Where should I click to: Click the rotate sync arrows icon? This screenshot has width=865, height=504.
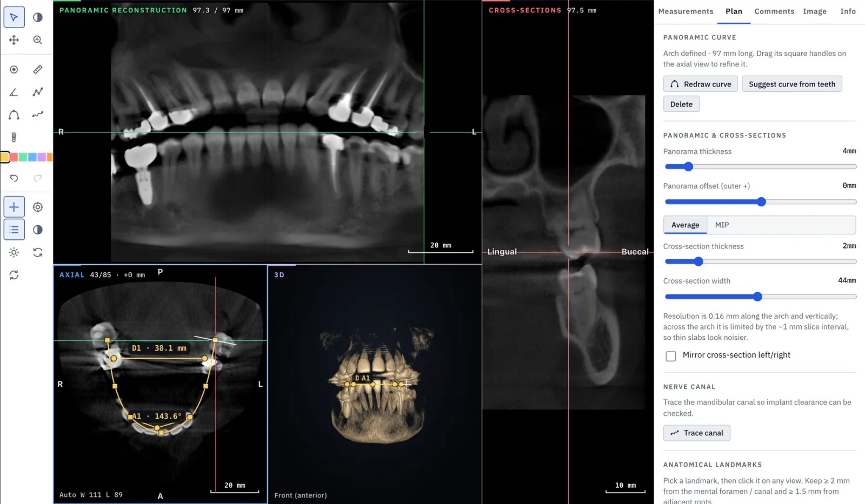[38, 253]
